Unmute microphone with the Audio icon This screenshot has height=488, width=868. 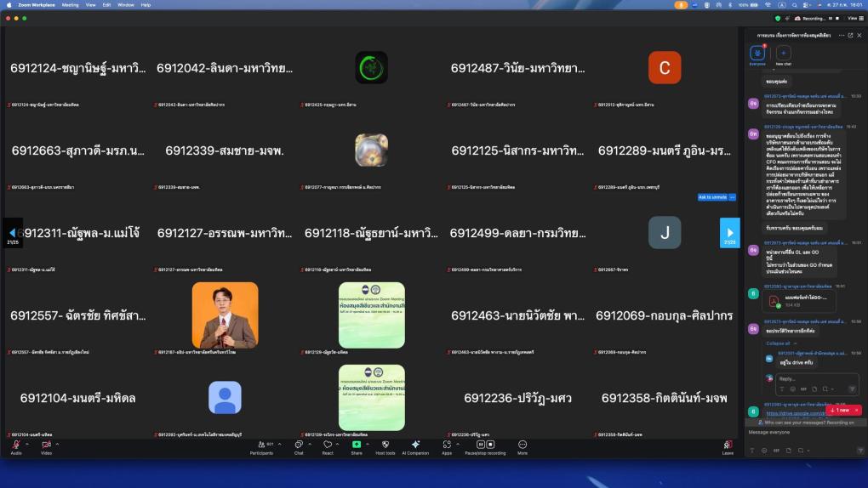(x=16, y=445)
